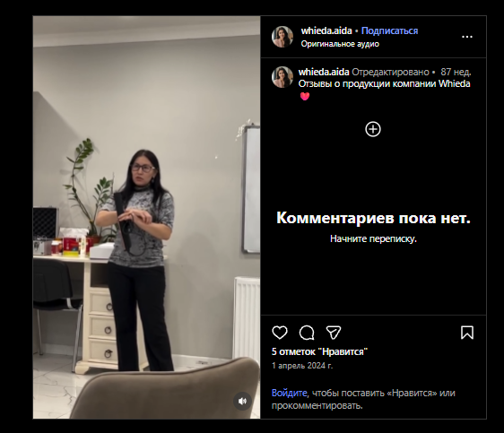This screenshot has width=504, height=433.
Task: Follow the account via Подписаться link
Action: 389,30
